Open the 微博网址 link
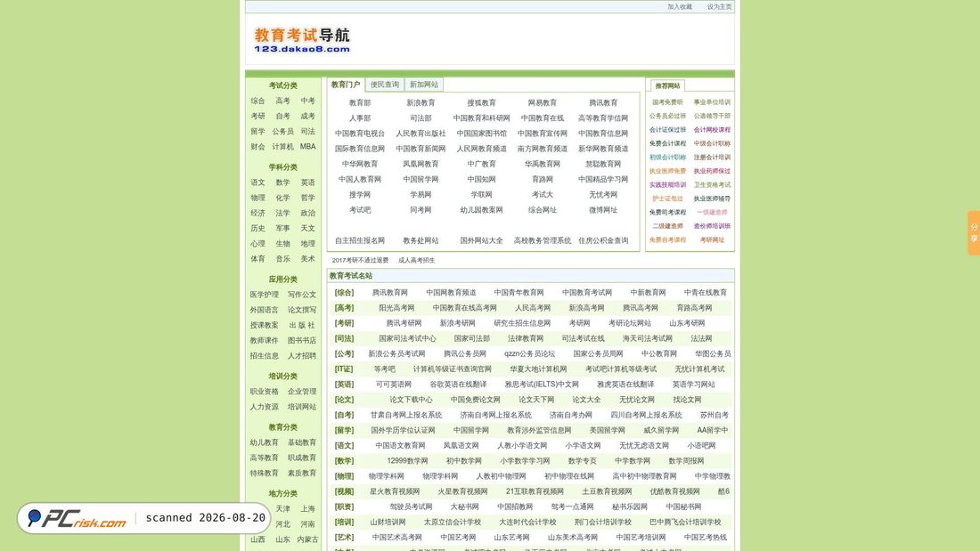This screenshot has height=551, width=980. click(603, 211)
